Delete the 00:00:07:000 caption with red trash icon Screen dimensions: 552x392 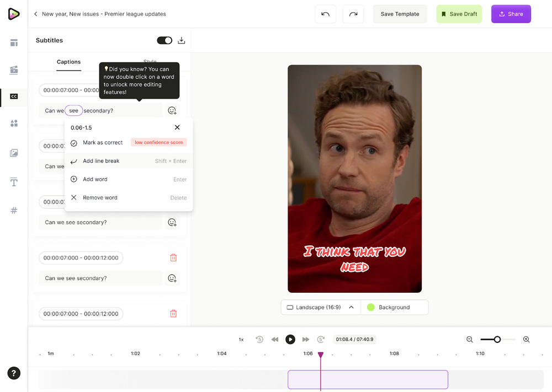click(x=173, y=257)
